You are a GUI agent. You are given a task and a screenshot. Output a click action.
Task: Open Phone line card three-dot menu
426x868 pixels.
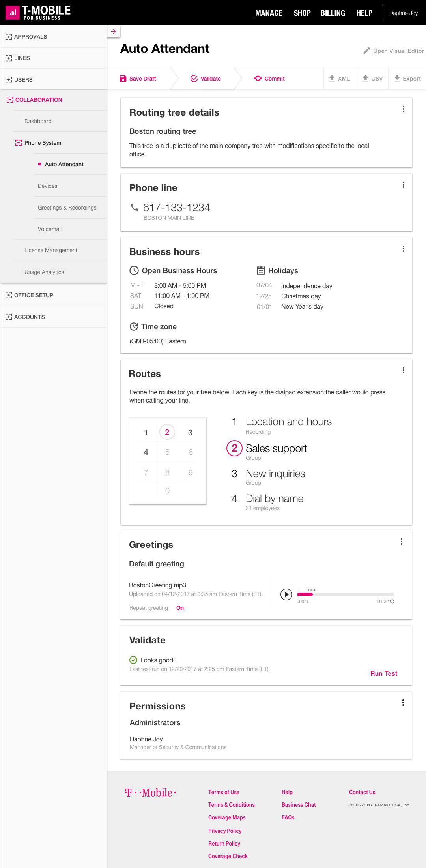404,185
